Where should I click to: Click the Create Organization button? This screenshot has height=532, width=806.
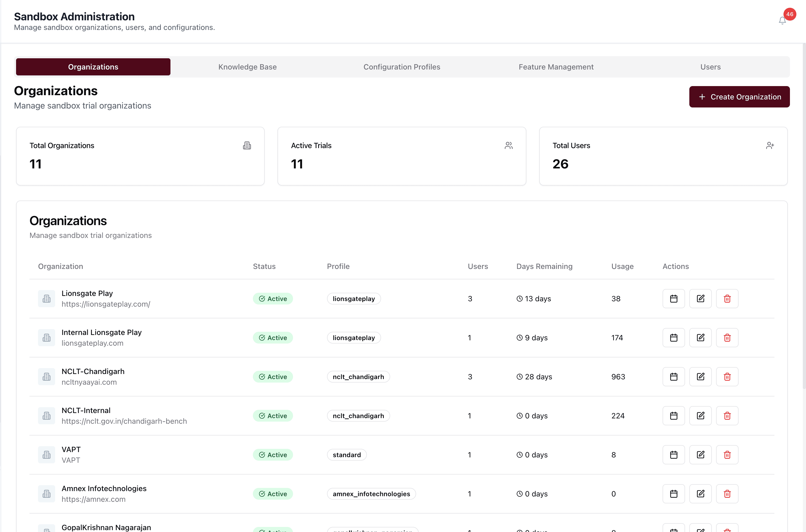(739, 97)
